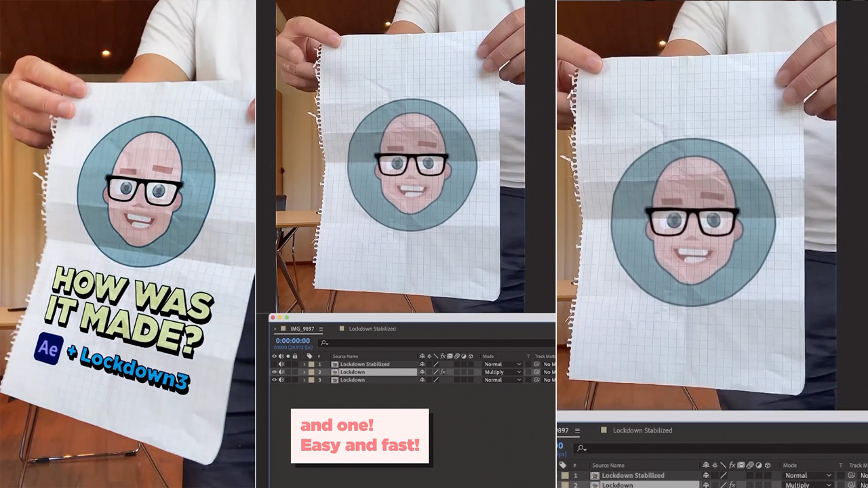Select layer 3 Lockdown name, middle timeline
This screenshot has width=868, height=488.
pyautogui.click(x=353, y=380)
